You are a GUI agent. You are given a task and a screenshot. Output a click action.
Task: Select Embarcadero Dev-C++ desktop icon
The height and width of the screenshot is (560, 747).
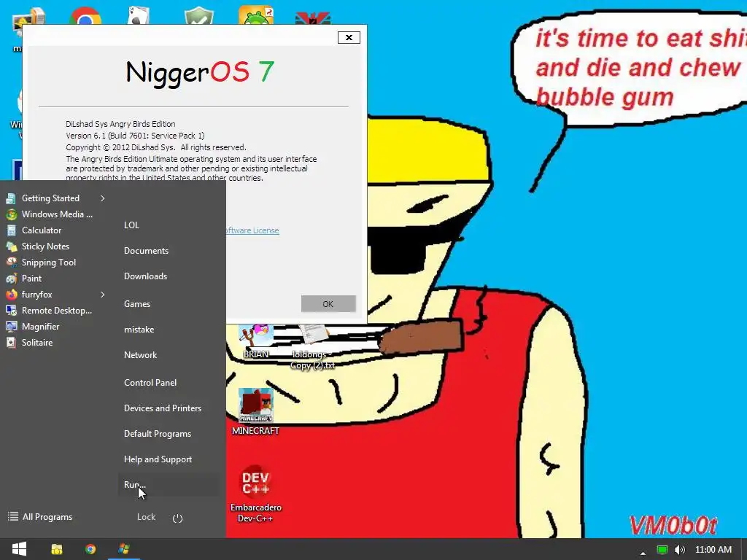coord(256,494)
